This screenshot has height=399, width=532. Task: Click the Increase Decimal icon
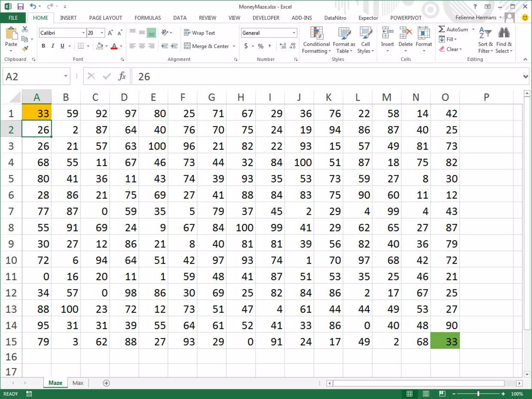click(x=283, y=46)
